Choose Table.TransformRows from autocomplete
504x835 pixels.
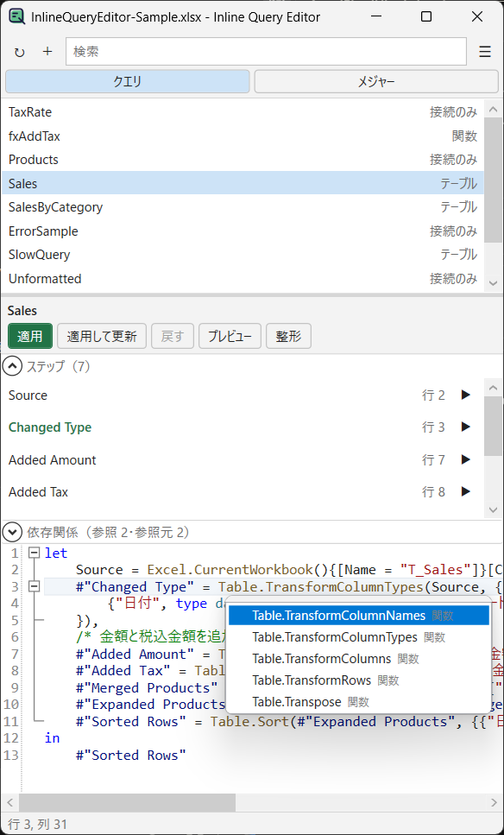[x=359, y=680]
